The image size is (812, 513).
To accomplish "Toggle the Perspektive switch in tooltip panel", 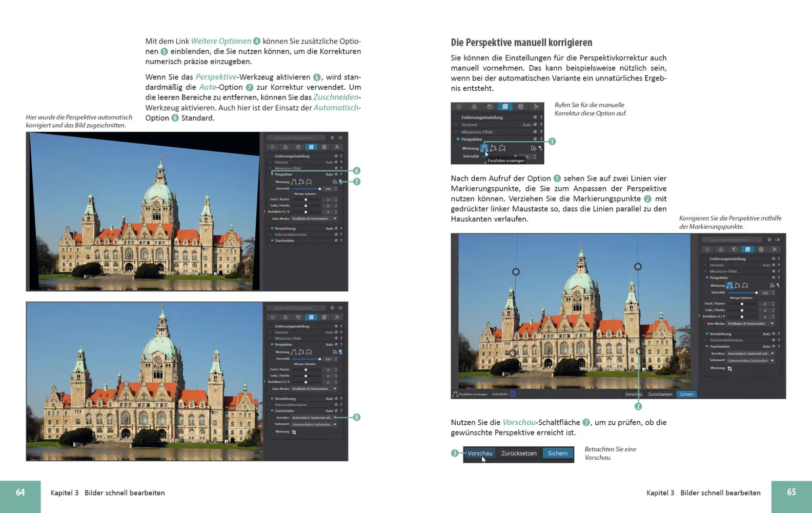I will [x=457, y=139].
